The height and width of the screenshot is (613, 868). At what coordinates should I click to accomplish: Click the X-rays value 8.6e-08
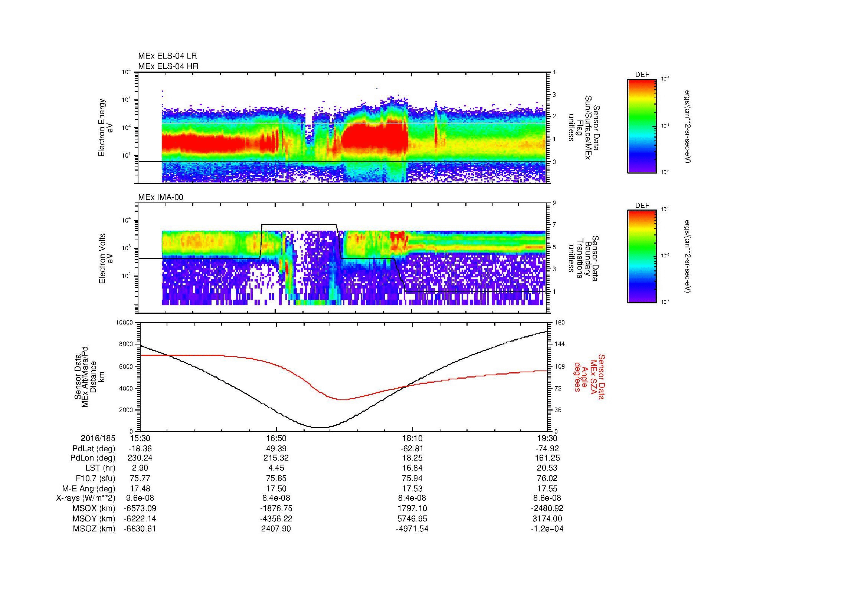point(547,498)
